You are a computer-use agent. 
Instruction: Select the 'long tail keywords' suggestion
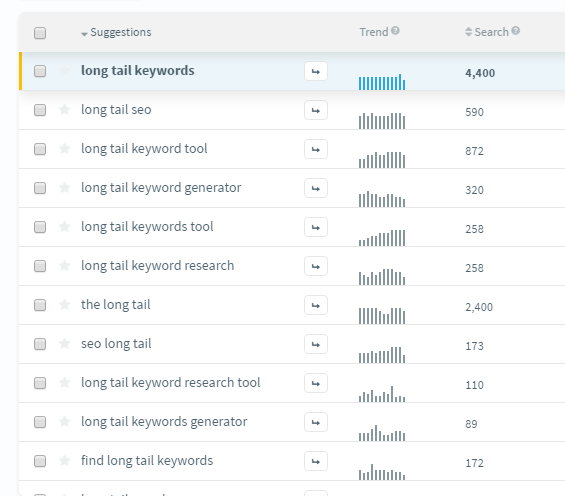coord(138,71)
